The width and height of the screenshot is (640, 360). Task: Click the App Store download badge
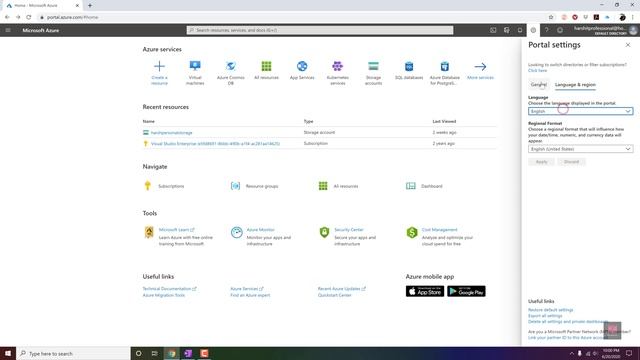point(425,291)
